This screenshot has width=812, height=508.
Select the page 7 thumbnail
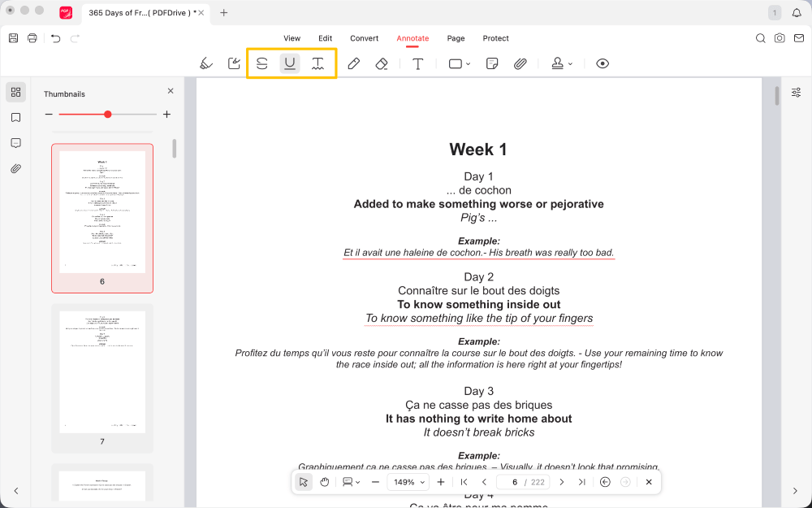(x=102, y=372)
